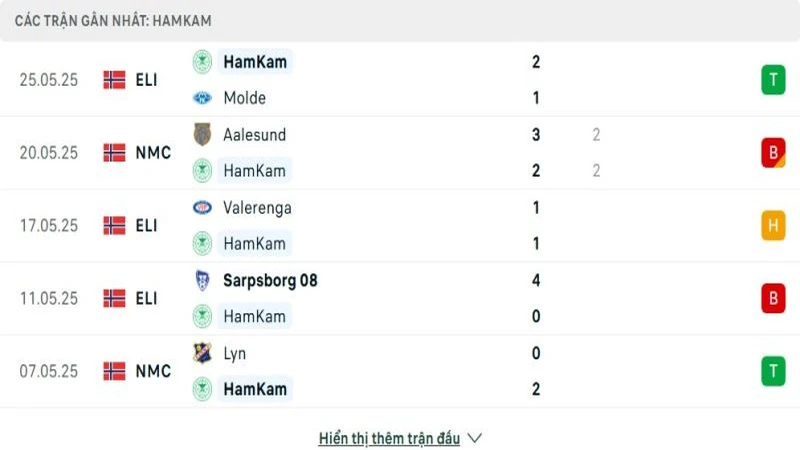The height and width of the screenshot is (450, 800).
Task: Open the Hiển thị thêm trận đấu link
Action: point(389,438)
